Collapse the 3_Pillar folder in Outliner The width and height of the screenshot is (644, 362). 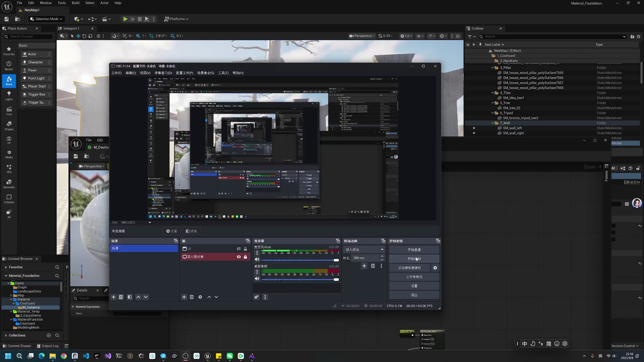[492, 68]
